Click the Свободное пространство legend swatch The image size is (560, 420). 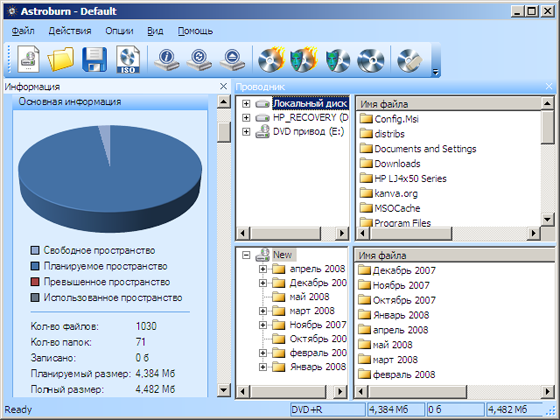(x=35, y=250)
